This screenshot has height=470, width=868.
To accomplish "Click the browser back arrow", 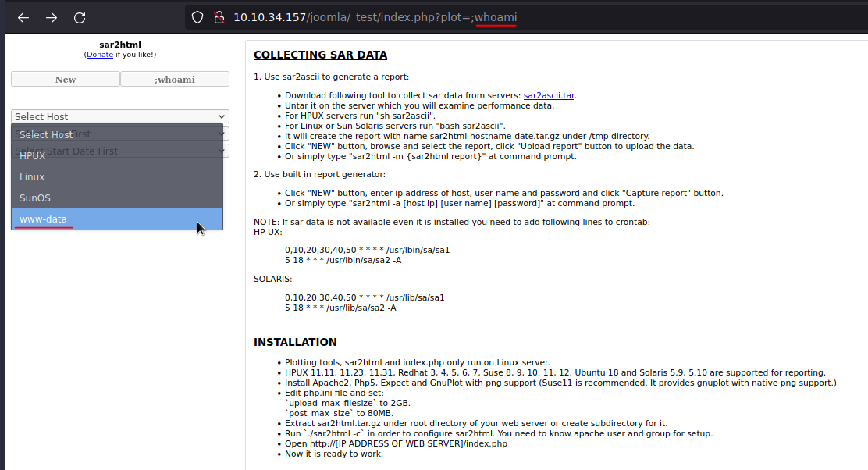I will [x=22, y=17].
